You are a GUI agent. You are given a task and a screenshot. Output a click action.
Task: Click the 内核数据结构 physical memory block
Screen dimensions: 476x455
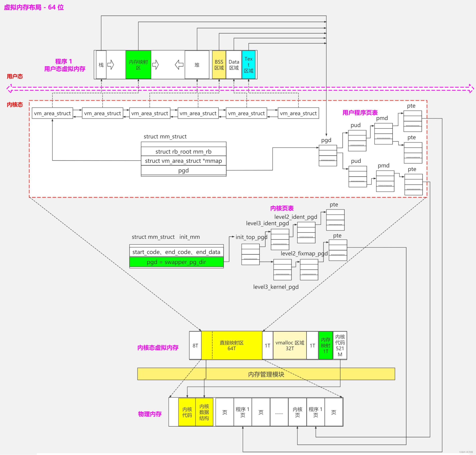[204, 412]
